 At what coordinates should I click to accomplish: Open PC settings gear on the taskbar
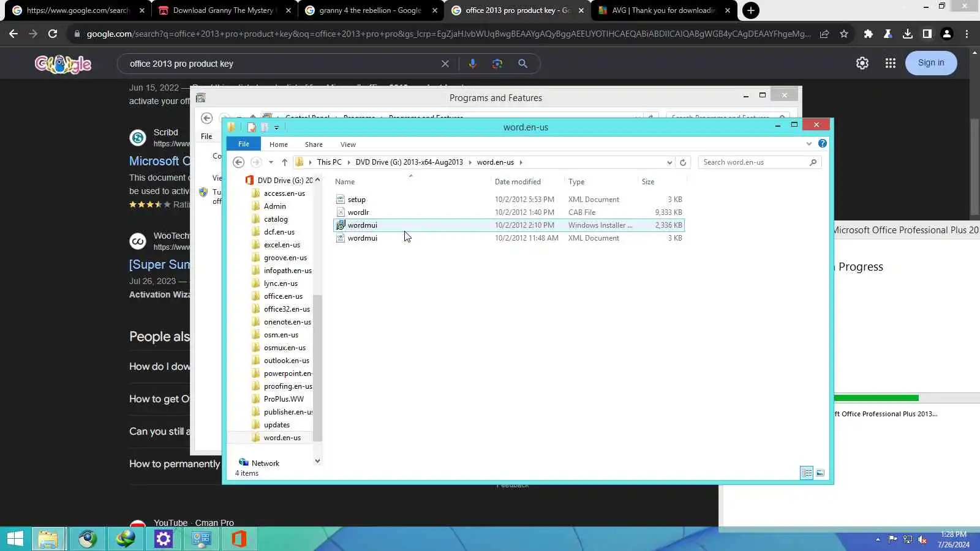click(x=164, y=539)
